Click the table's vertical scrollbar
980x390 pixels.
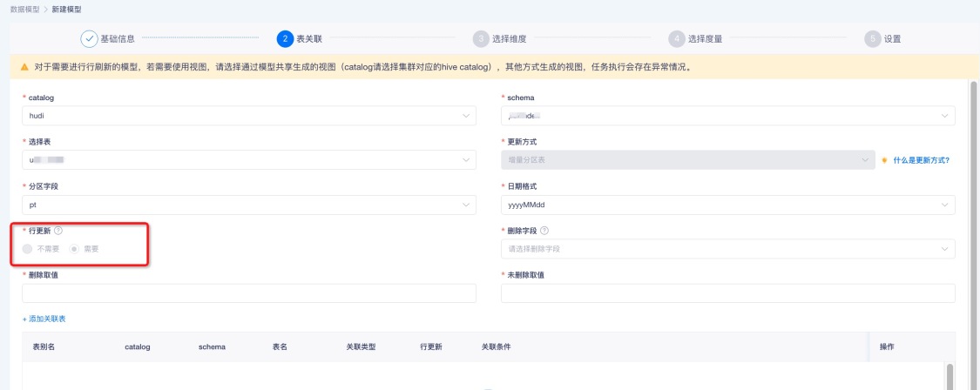[x=950, y=377]
